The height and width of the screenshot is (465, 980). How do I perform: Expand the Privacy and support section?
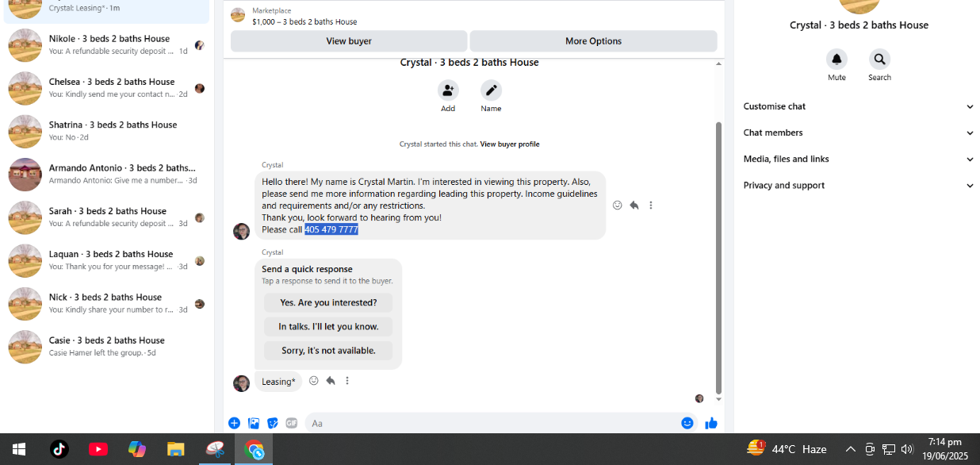click(x=859, y=185)
